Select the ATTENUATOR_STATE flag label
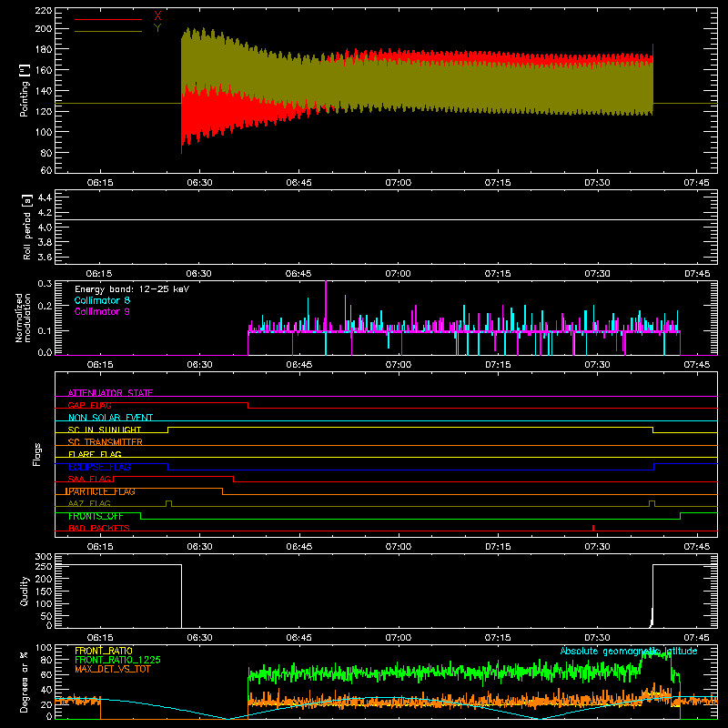 pyautogui.click(x=110, y=393)
